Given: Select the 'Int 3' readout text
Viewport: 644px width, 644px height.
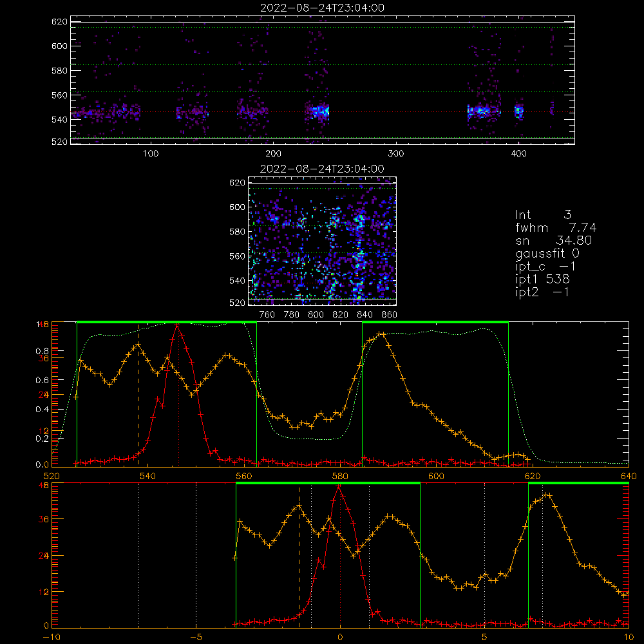Looking at the screenshot, I should [x=543, y=214].
